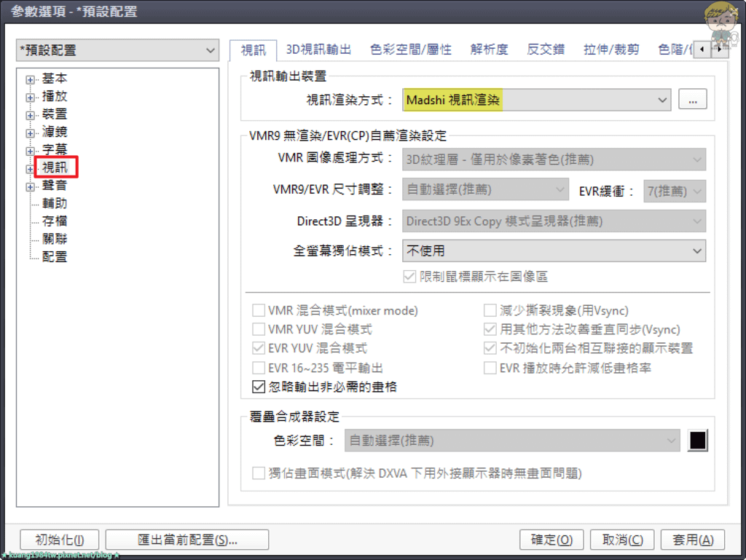
Task: Expand the 聲音 tree node plus icon
Action: (x=30, y=187)
